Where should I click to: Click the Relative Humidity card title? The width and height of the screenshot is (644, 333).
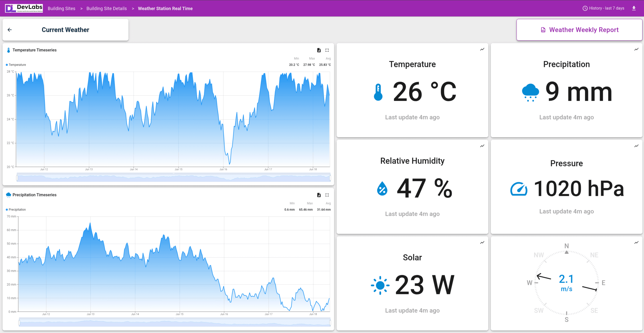(412, 161)
